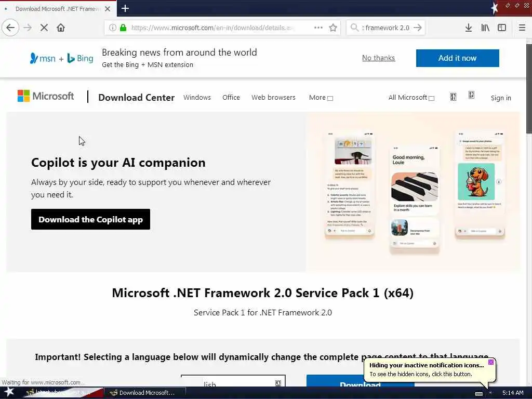Click the Bing logo in the banner
This screenshot has width=532, height=399.
80,58
